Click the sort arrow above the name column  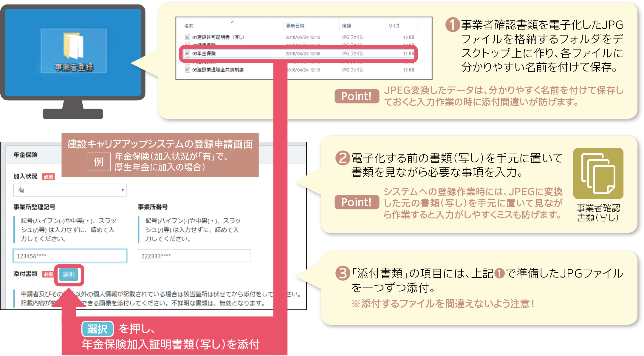[233, 22]
